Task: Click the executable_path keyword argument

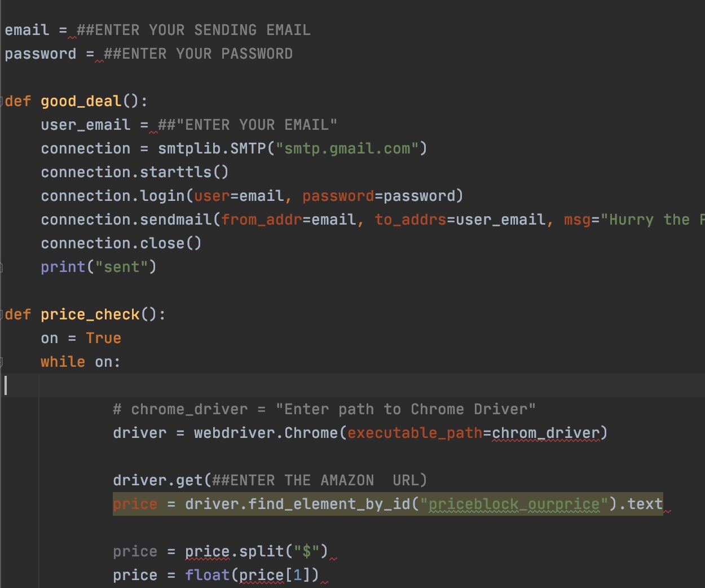Action: point(415,433)
